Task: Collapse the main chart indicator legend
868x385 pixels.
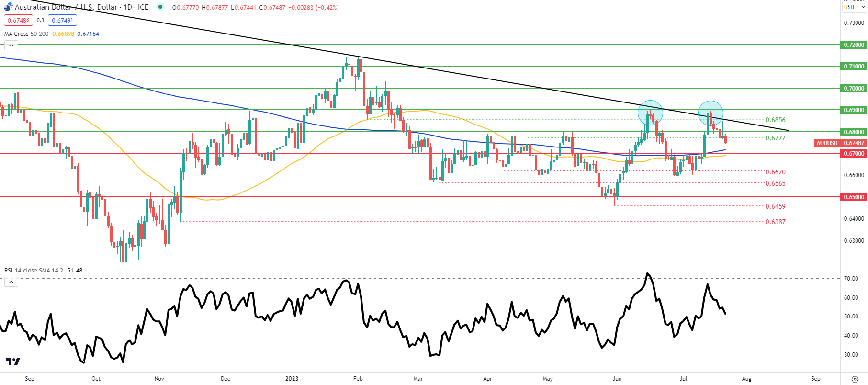Action: point(11,45)
